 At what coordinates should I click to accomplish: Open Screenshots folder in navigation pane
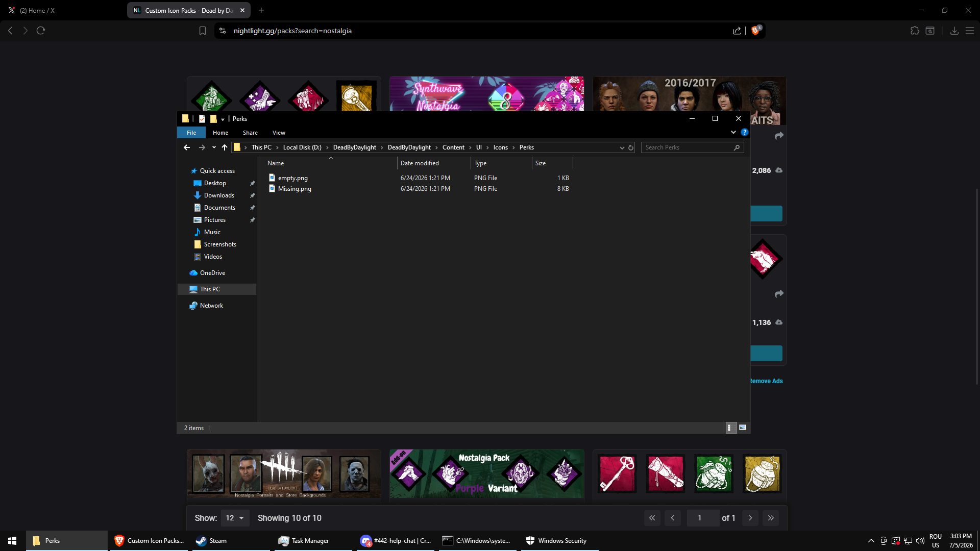220,244
